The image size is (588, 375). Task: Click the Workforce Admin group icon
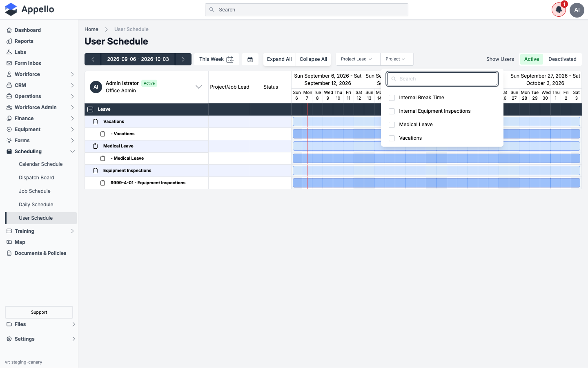pyautogui.click(x=9, y=107)
